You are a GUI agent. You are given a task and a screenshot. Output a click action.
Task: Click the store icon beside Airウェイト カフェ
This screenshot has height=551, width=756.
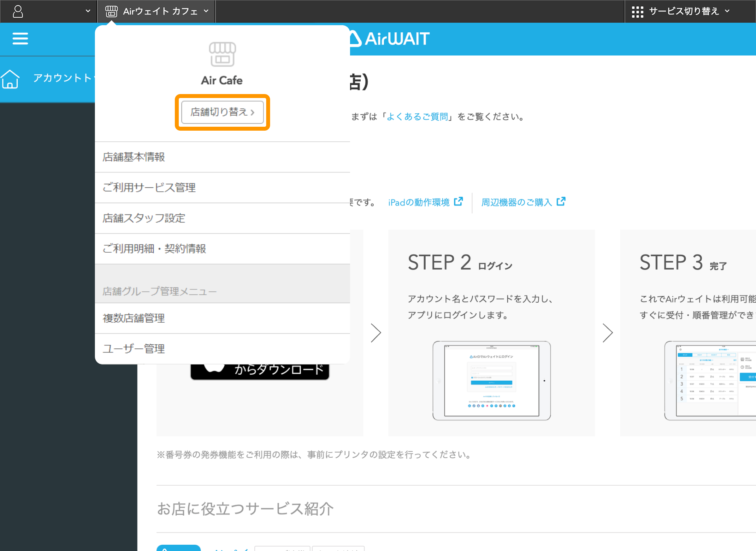(x=111, y=11)
